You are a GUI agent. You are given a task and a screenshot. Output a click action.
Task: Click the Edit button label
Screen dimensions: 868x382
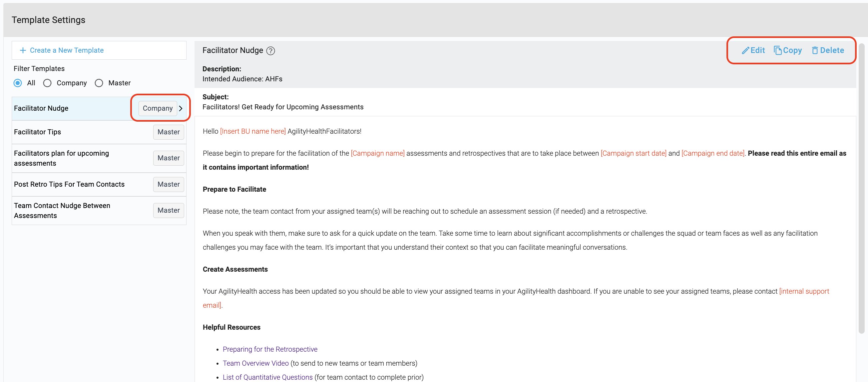coord(757,50)
